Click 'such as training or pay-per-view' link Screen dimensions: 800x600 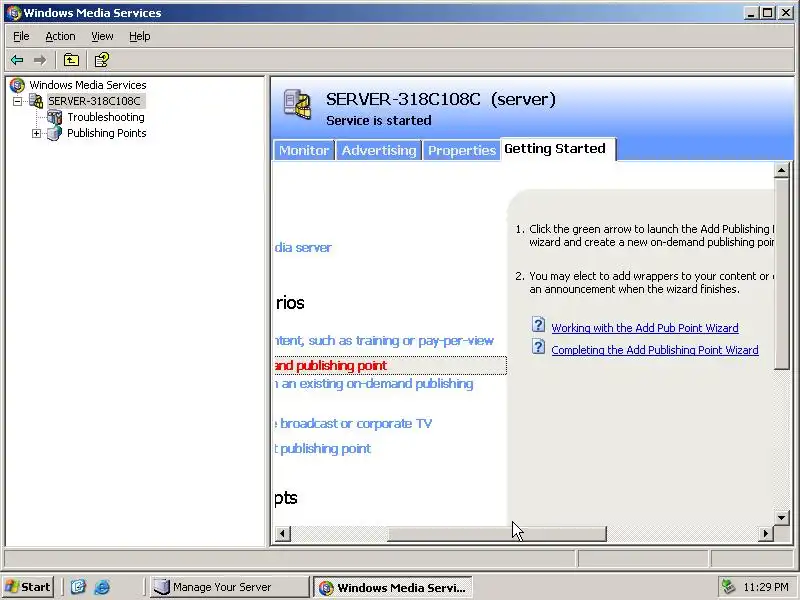(384, 341)
